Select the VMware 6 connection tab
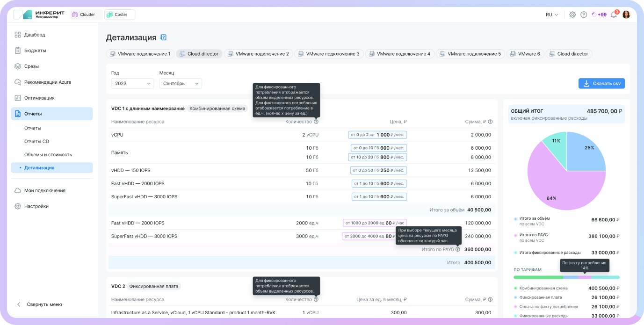This screenshot has height=325, width=644. [x=524, y=54]
